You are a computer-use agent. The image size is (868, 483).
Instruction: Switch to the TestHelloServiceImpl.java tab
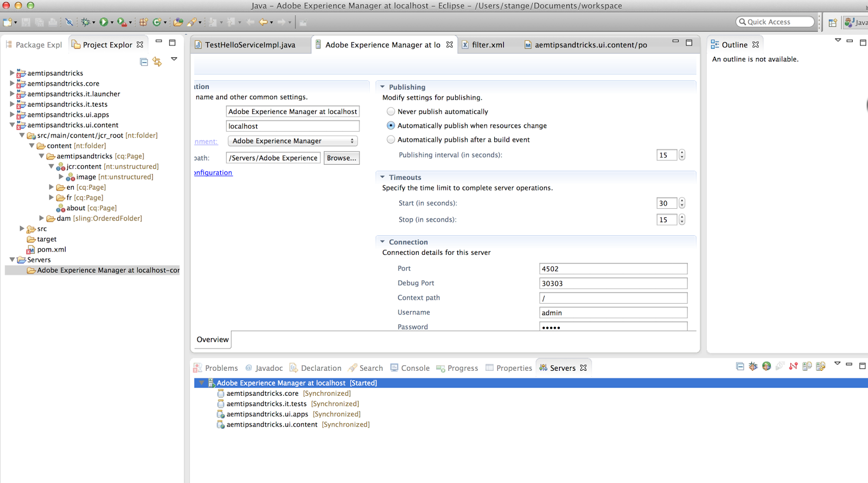[250, 45]
